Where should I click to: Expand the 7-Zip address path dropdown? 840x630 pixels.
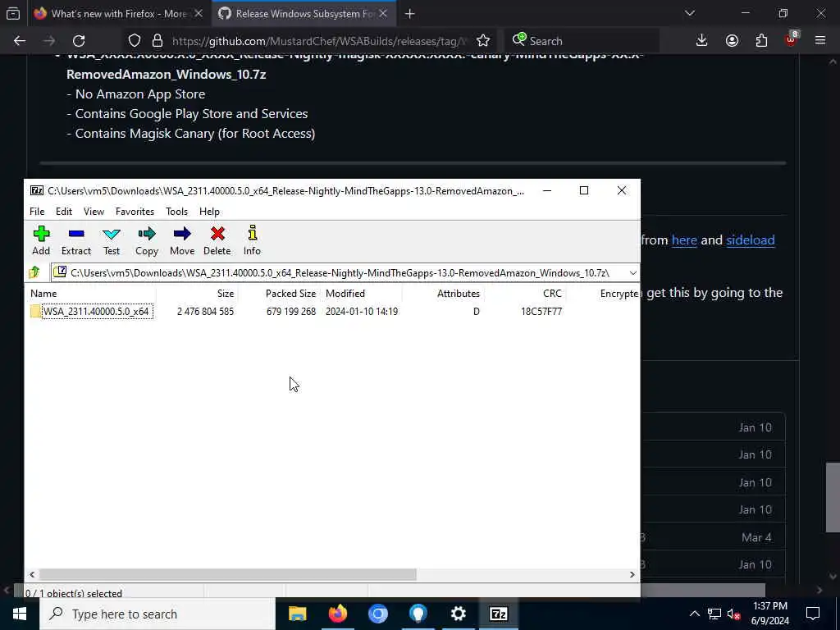(x=632, y=272)
